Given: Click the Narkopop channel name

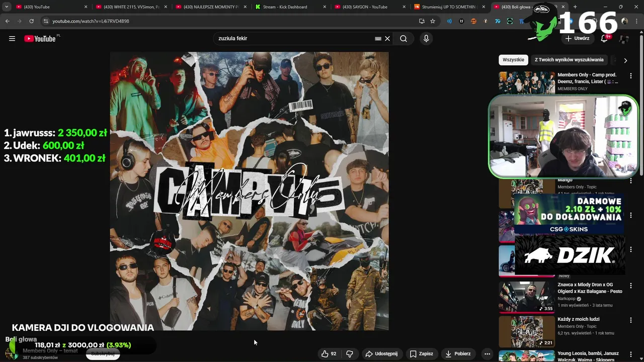Looking at the screenshot, I should pos(566,299).
